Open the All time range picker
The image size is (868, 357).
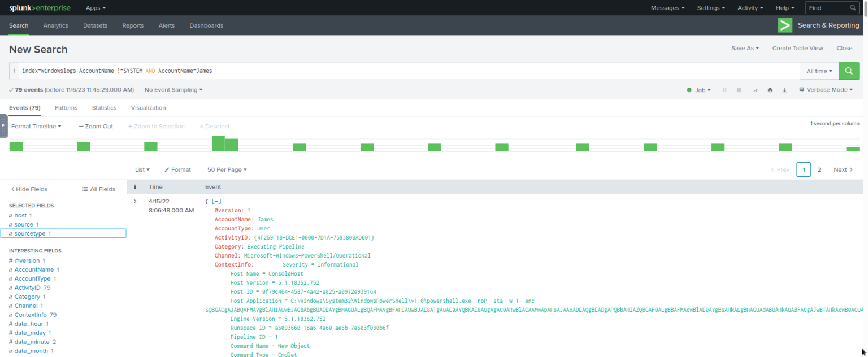click(x=818, y=71)
